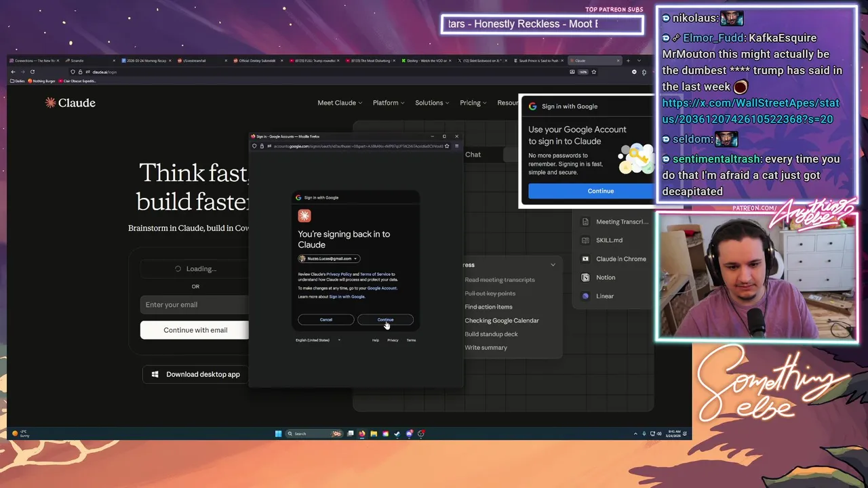868x488 pixels.
Task: Open a new browser tab with plus button
Action: tap(628, 61)
